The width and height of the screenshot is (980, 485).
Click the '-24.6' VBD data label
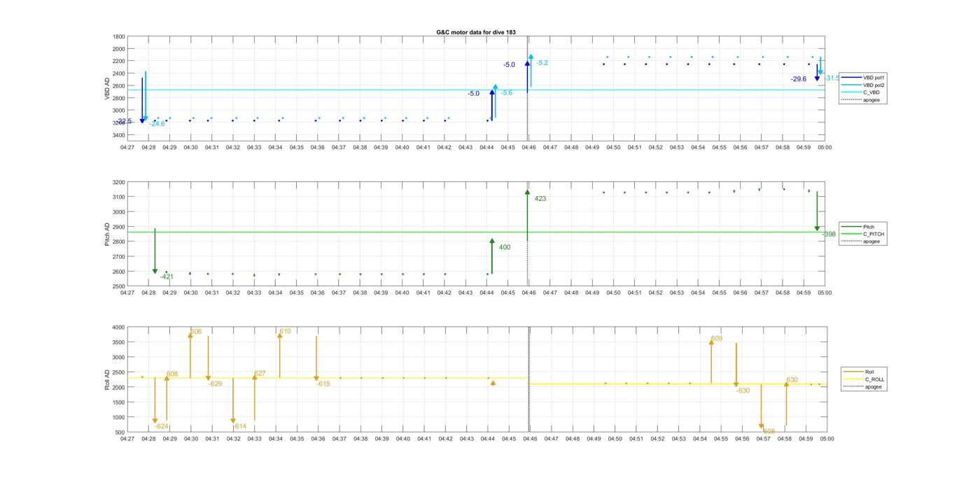click(x=157, y=124)
